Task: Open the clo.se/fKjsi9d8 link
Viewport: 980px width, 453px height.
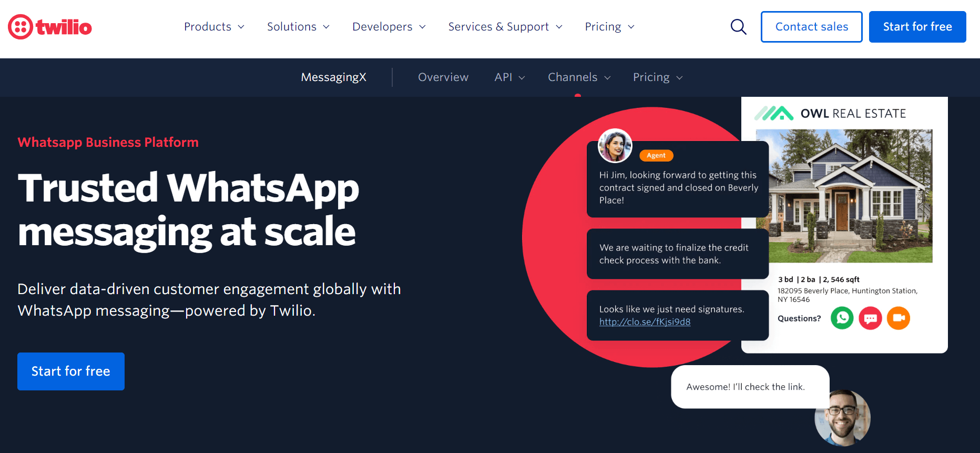Action: click(x=645, y=322)
